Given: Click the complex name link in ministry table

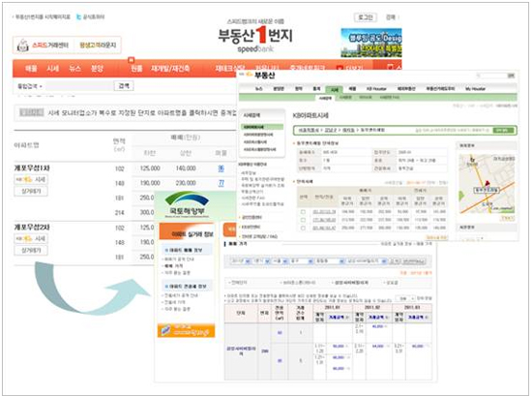Looking at the screenshot, I should [x=241, y=350].
